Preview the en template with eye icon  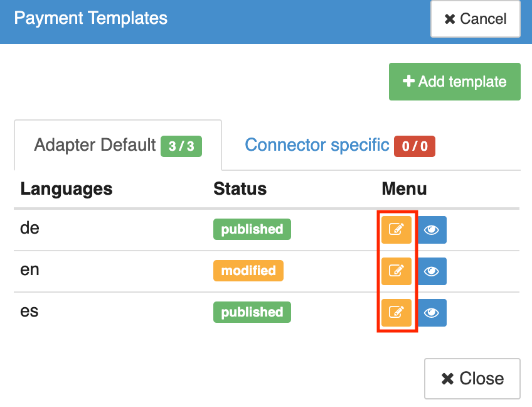432,271
